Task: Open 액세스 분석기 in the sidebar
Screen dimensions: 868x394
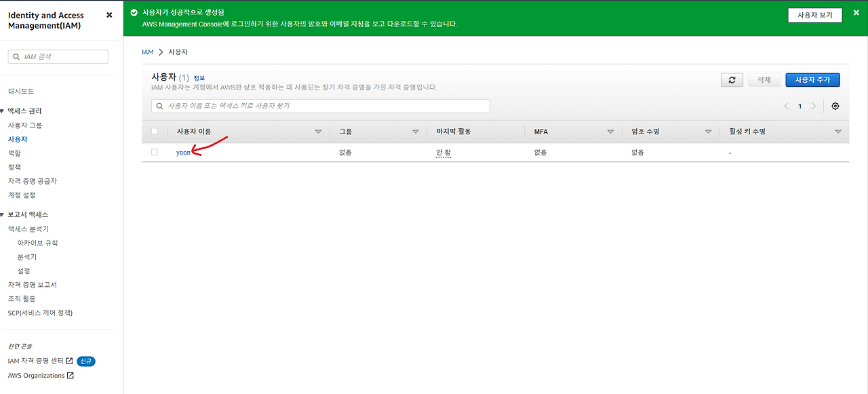Action: tap(28, 229)
